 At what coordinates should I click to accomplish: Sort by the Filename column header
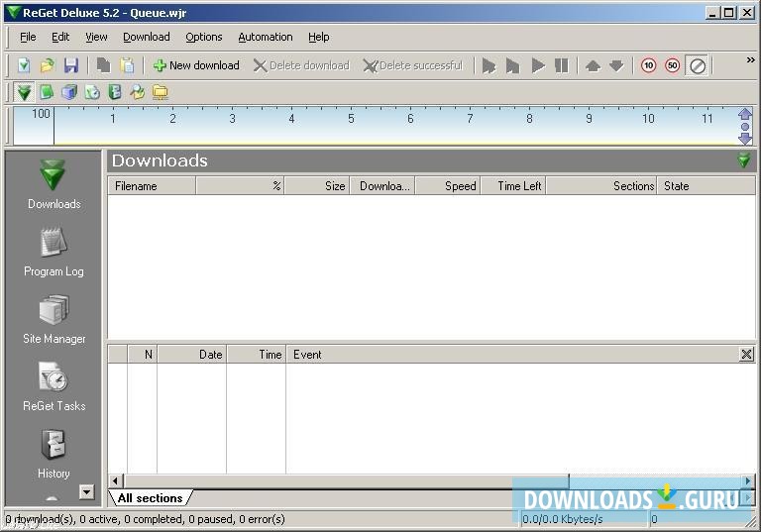click(x=152, y=186)
